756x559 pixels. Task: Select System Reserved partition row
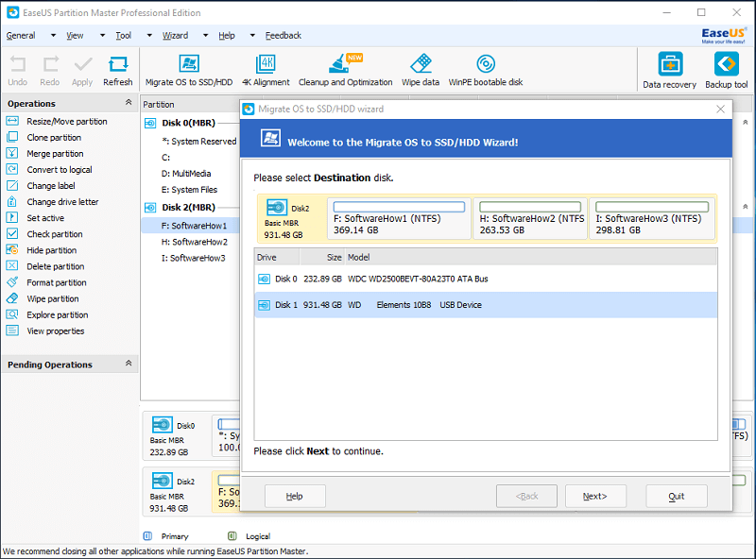[x=198, y=142]
